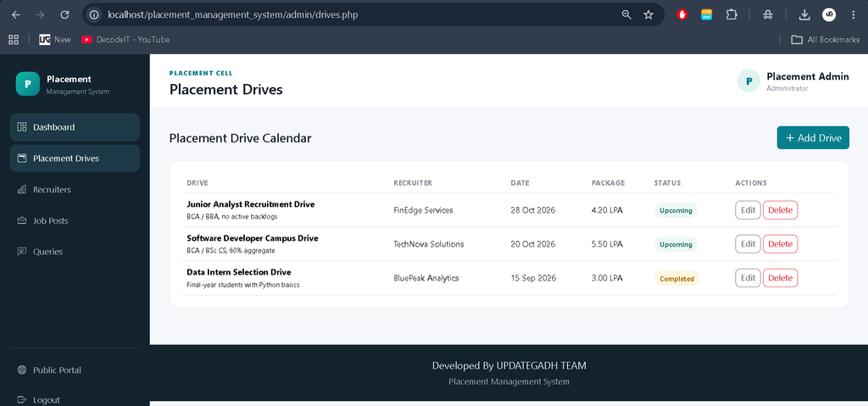Viewport: 868px width, 406px height.
Task: Click the Public Portal globe icon
Action: click(x=22, y=370)
